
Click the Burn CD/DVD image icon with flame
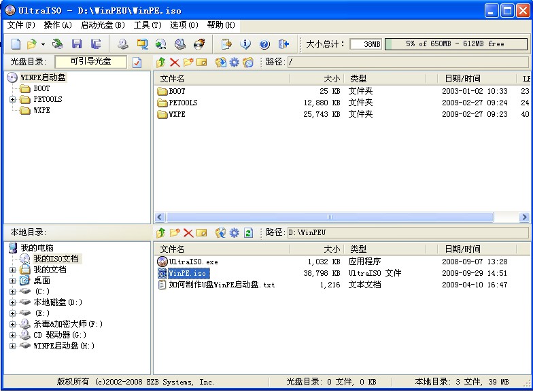(199, 44)
